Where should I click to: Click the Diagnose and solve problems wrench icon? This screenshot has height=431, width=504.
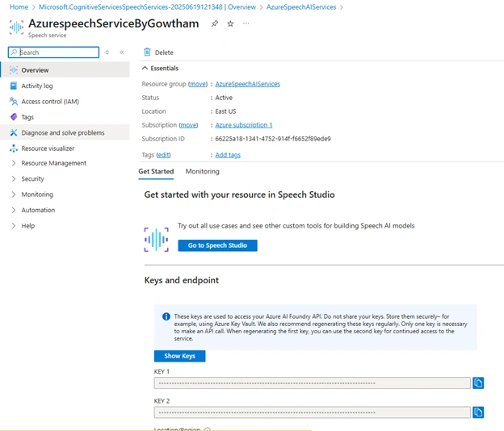(14, 132)
